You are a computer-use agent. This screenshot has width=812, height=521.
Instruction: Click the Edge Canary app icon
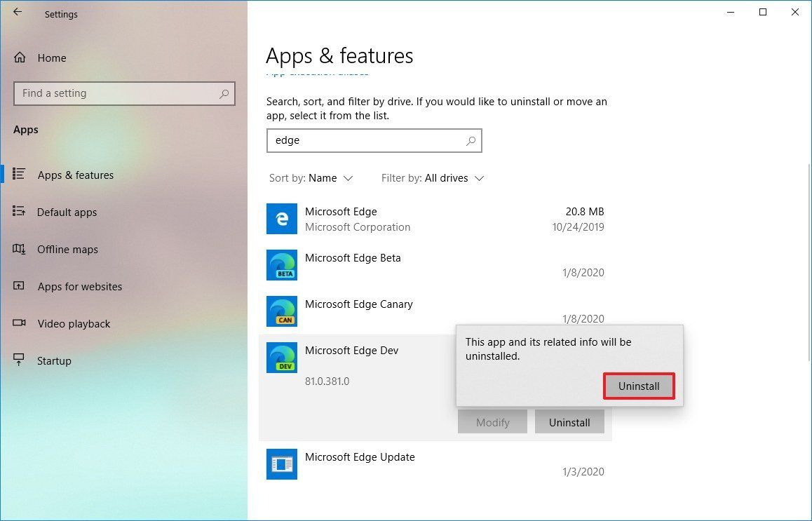(x=282, y=311)
